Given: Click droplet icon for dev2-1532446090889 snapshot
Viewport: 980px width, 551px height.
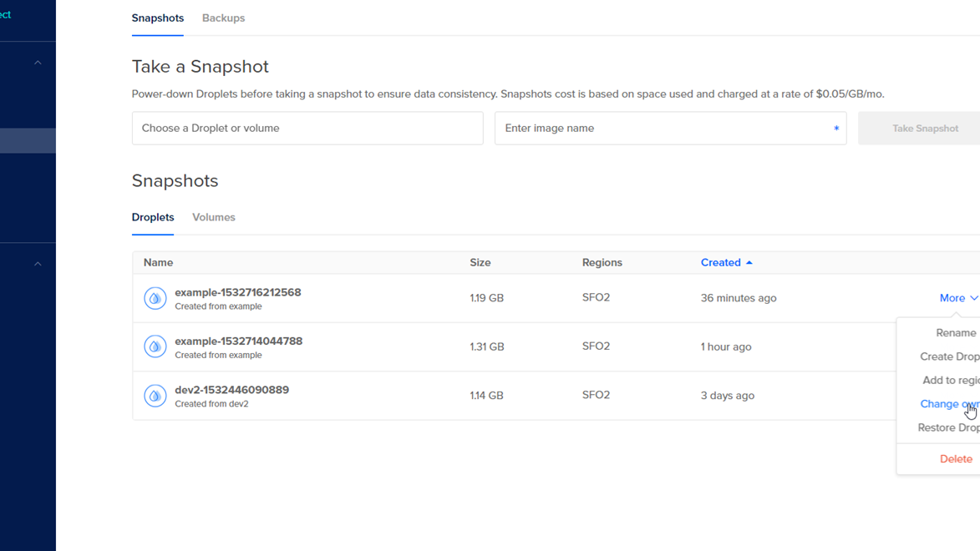Looking at the screenshot, I should pos(155,396).
